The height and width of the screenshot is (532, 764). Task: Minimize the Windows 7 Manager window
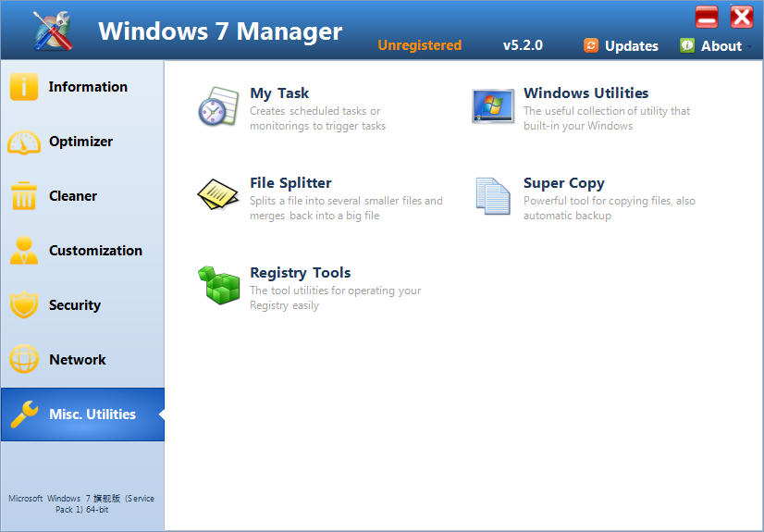click(x=707, y=17)
